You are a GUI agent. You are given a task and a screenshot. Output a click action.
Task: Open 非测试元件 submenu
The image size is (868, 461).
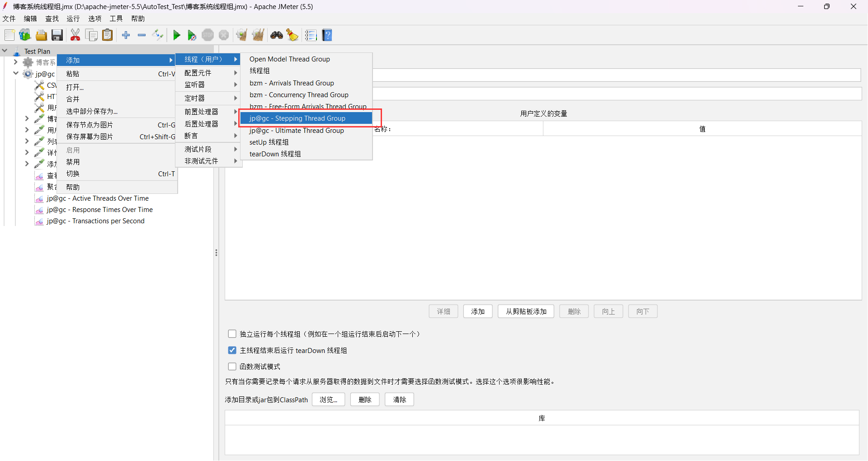(x=208, y=161)
